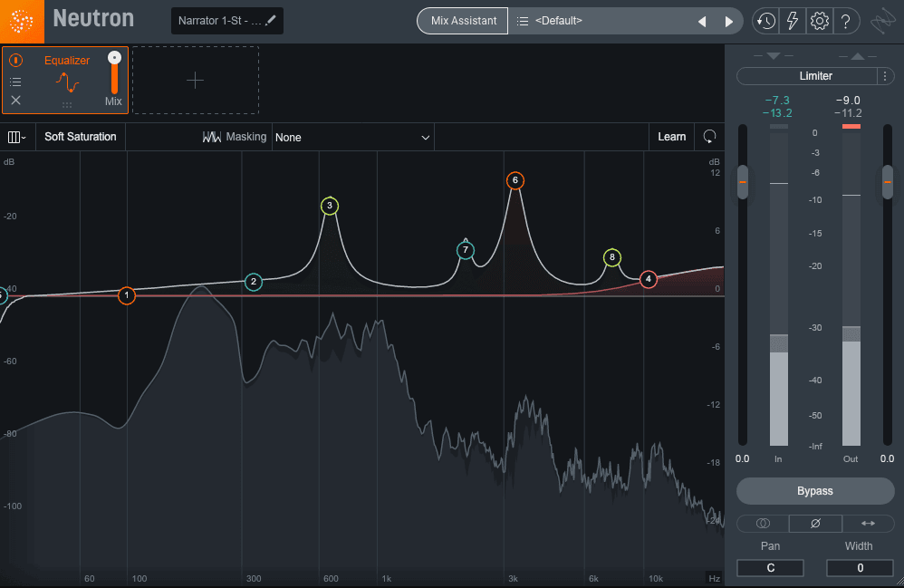
Task: Click the output meter red clip indicator
Action: click(851, 126)
